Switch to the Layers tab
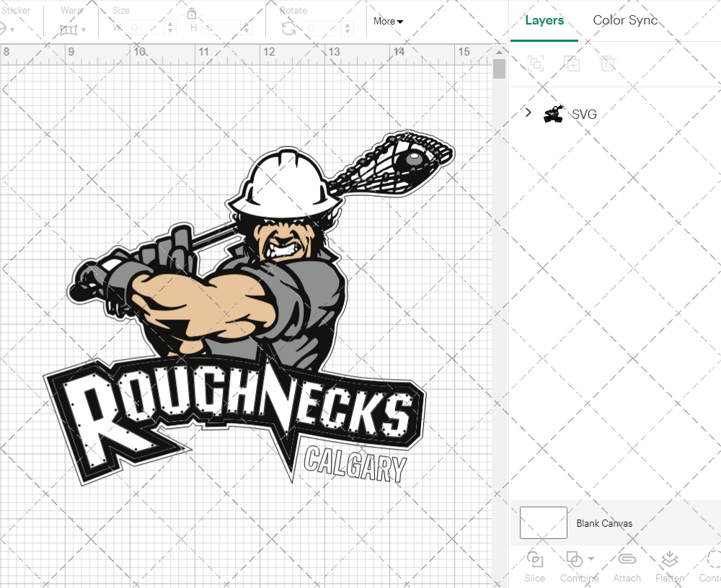Image resolution: width=721 pixels, height=588 pixels. coord(544,20)
